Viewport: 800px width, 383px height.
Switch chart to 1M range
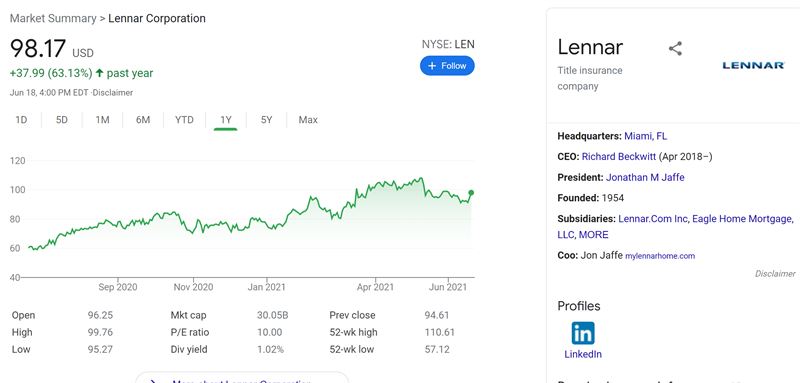(x=103, y=120)
